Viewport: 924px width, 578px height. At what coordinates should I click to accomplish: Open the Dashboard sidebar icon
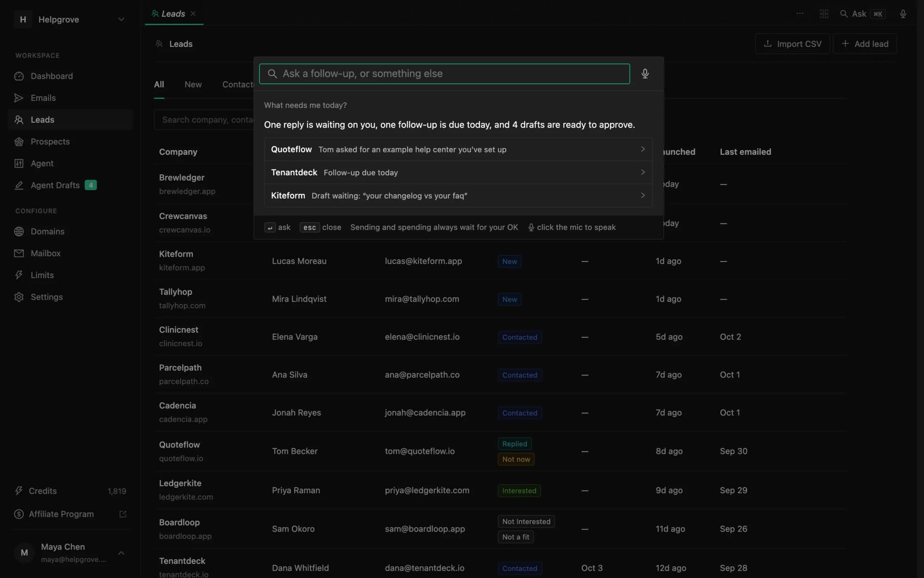[x=18, y=76]
